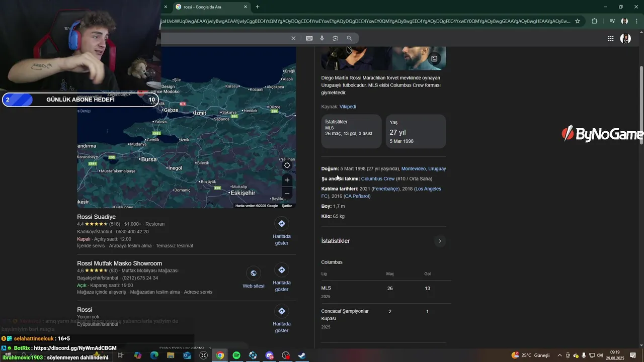The width and height of the screenshot is (644, 362).
Task: Show Rossi Mutfak Masko Showroom on the map
Action: (x=282, y=278)
